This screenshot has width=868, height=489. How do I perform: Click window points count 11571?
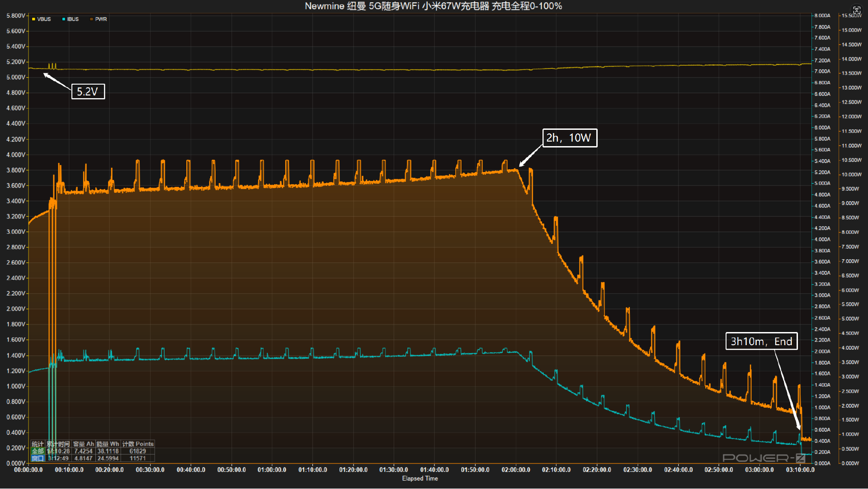coord(138,458)
